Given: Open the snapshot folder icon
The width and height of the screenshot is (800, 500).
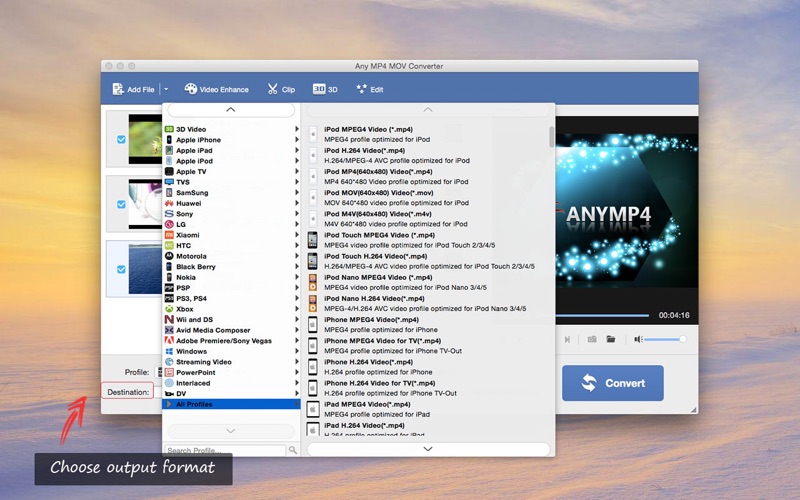Looking at the screenshot, I should click(x=611, y=339).
